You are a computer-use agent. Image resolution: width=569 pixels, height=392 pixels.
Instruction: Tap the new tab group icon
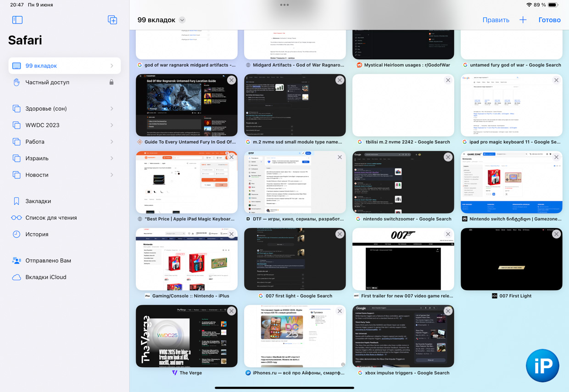(112, 20)
